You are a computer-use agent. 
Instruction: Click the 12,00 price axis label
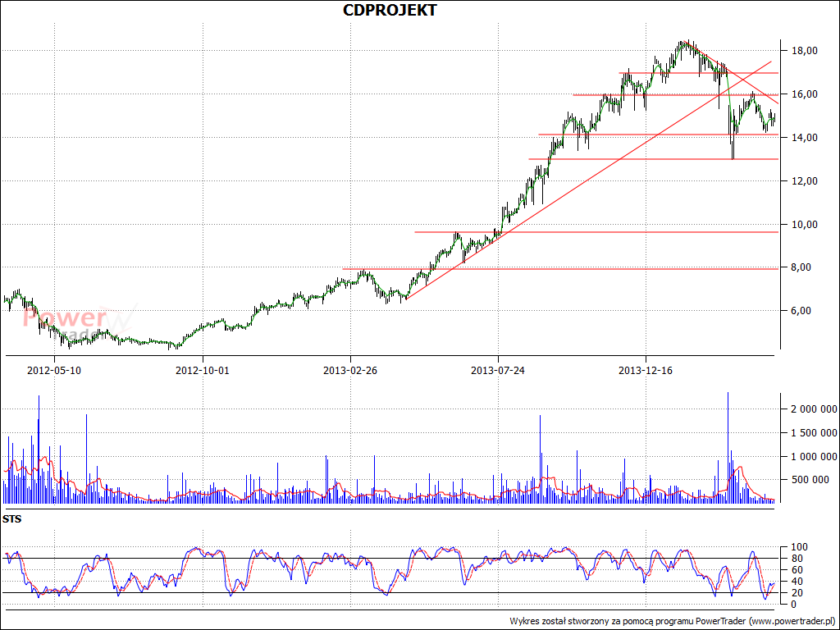805,181
